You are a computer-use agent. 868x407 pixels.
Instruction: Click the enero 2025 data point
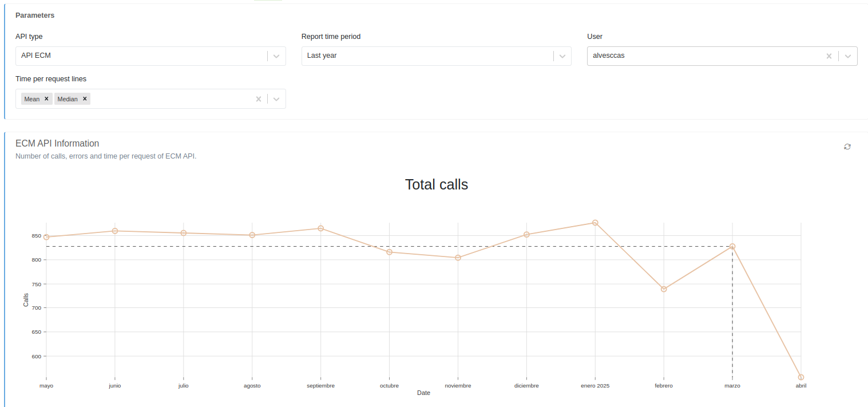point(595,223)
